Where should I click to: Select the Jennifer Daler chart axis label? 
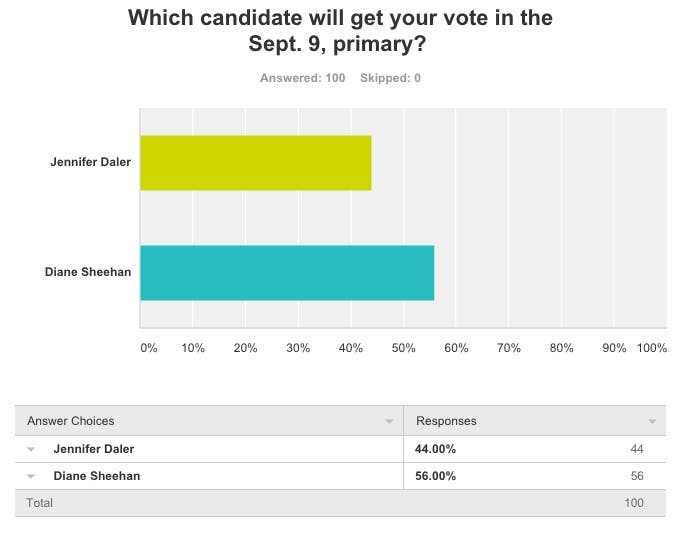coord(90,162)
